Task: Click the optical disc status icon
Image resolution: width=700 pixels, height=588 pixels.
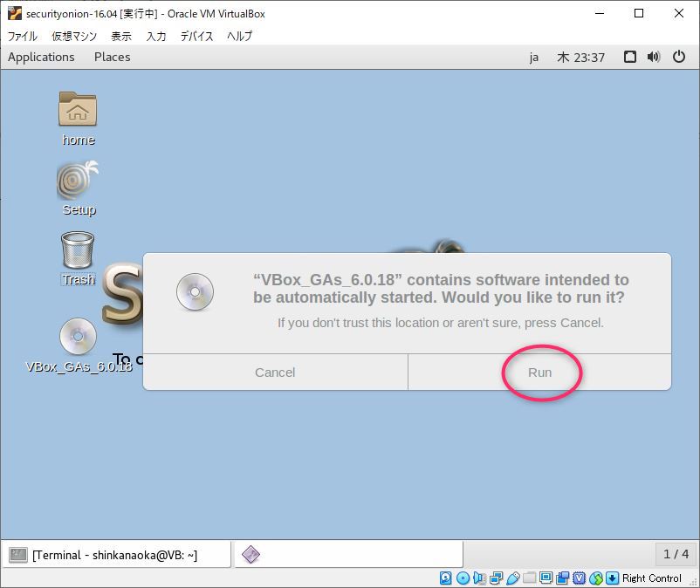Action: click(x=463, y=578)
